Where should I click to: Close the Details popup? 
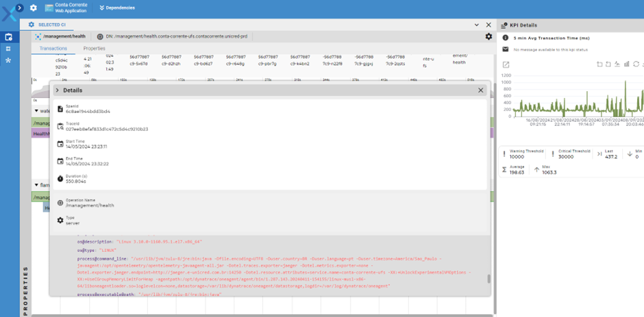(480, 90)
